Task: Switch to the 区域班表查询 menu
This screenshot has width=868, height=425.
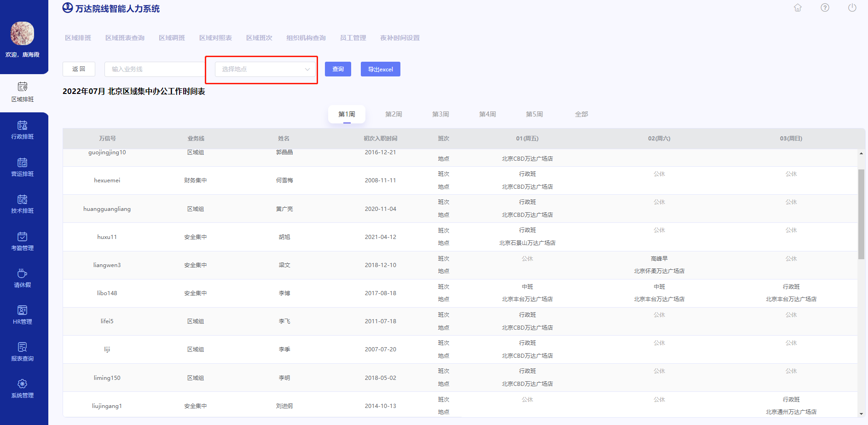Action: (x=125, y=38)
